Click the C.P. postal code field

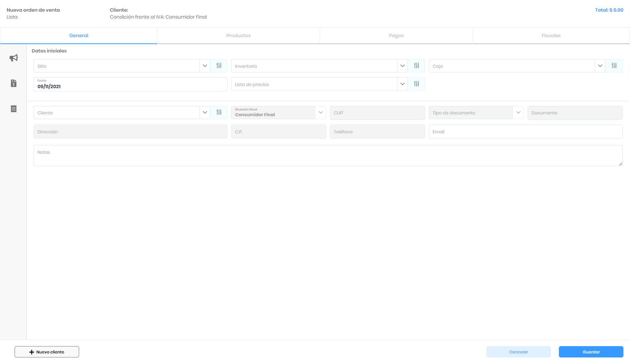[279, 132]
